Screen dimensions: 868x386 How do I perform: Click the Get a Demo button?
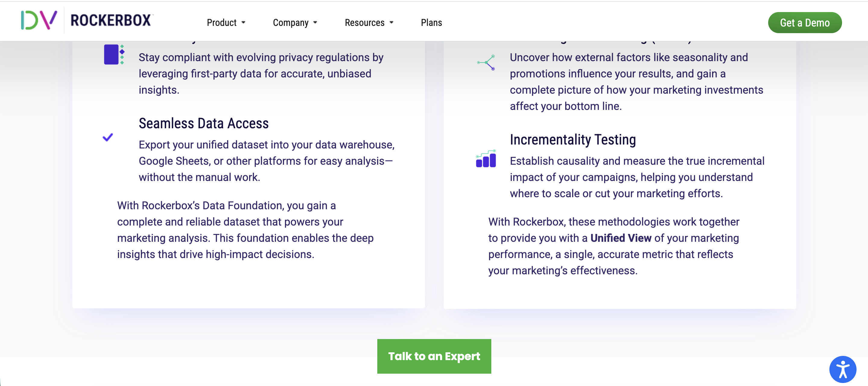[805, 23]
